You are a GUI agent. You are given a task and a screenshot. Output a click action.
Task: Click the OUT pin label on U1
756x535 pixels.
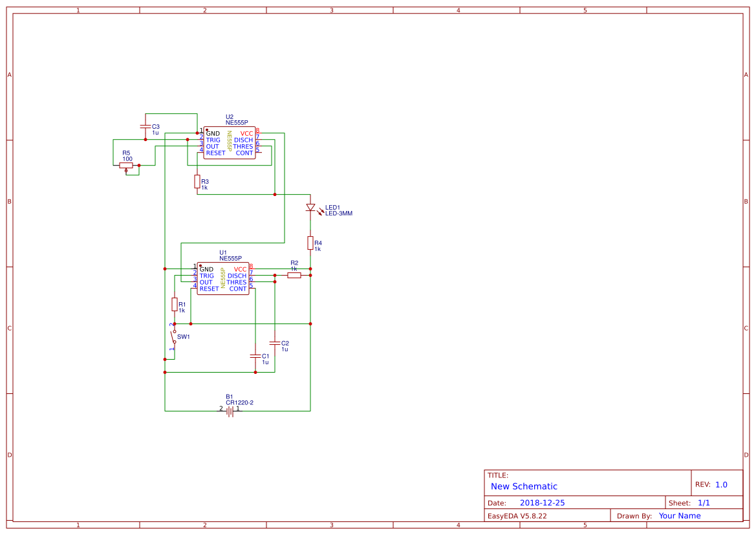(x=206, y=282)
